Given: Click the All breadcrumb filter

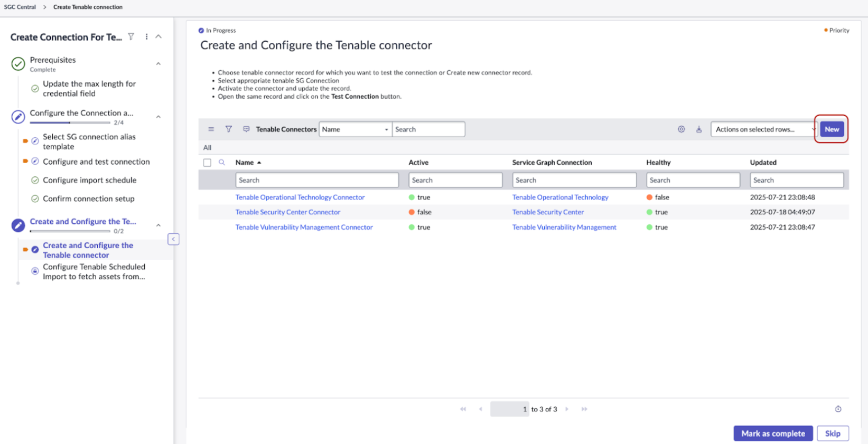Looking at the screenshot, I should tap(207, 148).
